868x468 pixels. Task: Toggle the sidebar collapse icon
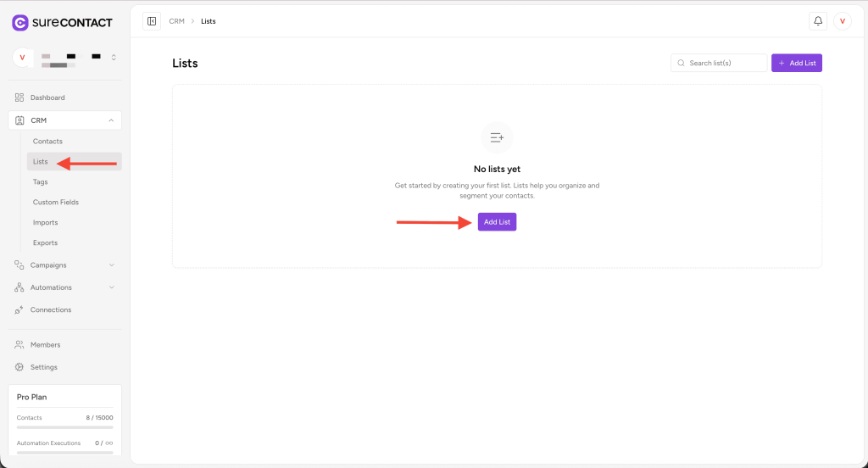[152, 21]
